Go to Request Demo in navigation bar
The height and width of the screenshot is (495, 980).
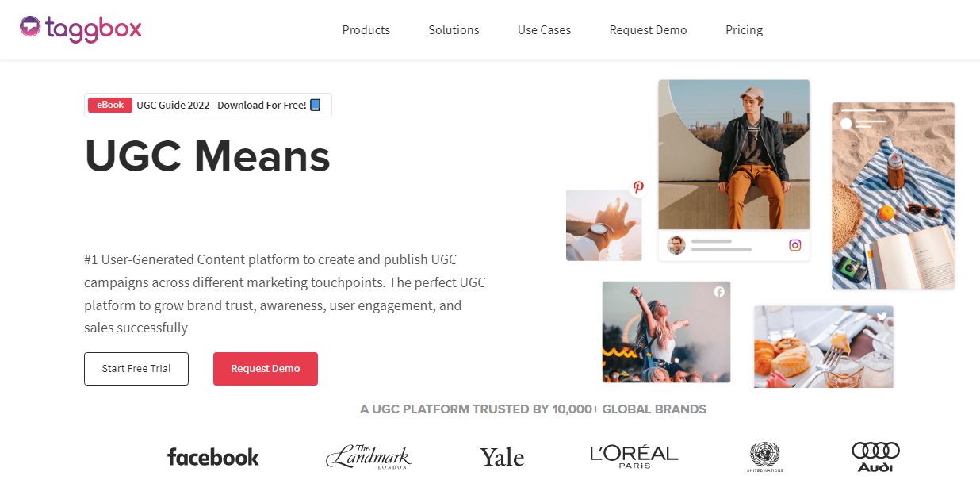pyautogui.click(x=648, y=30)
